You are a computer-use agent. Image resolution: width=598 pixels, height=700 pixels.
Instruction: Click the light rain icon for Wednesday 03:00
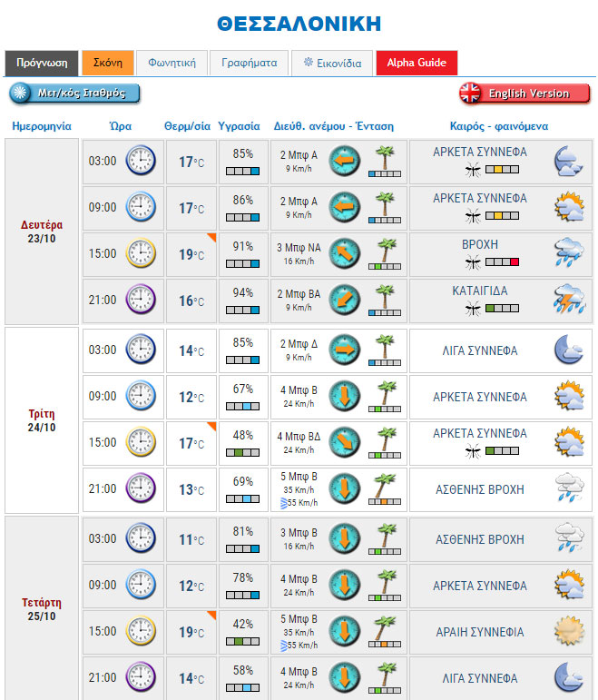[x=568, y=538]
